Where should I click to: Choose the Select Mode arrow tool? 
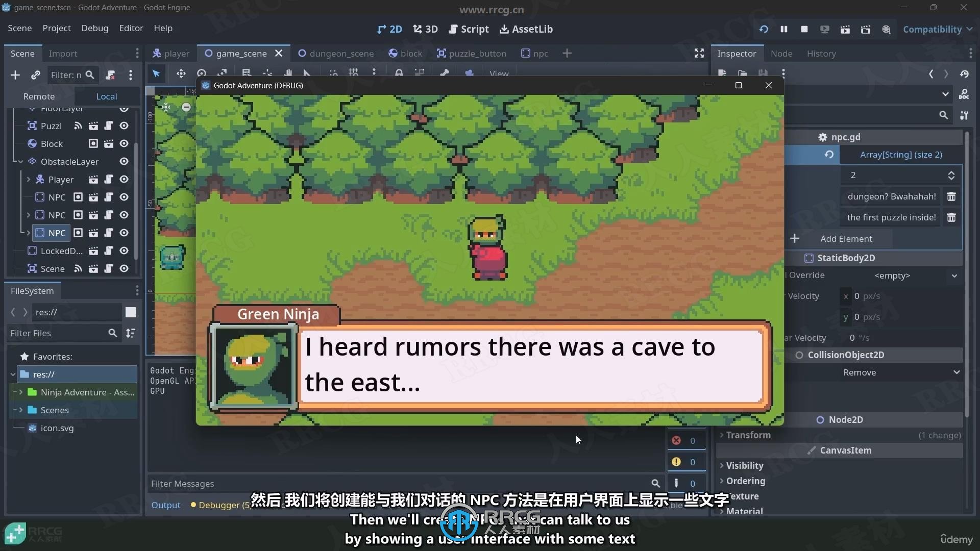(156, 73)
